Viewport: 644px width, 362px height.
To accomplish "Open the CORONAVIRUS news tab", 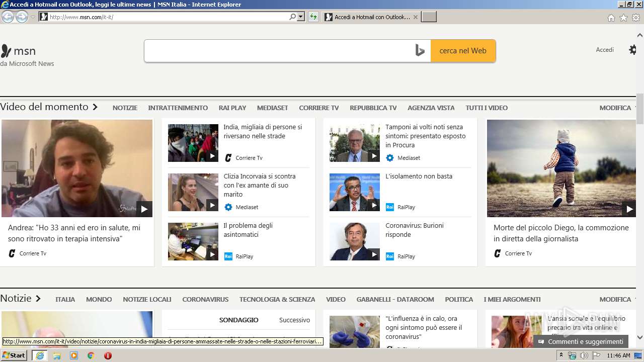I will click(205, 299).
